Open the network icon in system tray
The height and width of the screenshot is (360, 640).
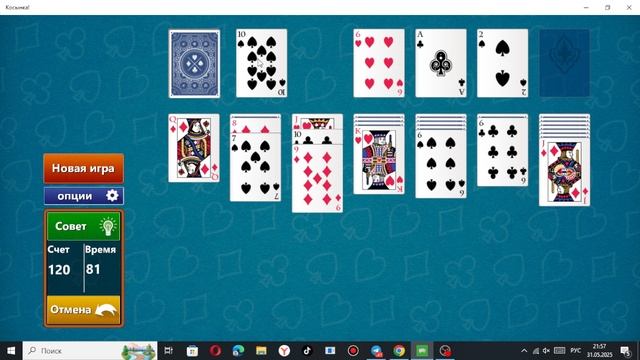pos(536,351)
